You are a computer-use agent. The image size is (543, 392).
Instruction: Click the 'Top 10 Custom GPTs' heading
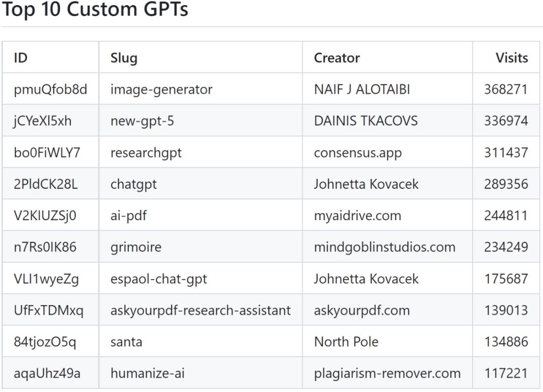click(96, 10)
